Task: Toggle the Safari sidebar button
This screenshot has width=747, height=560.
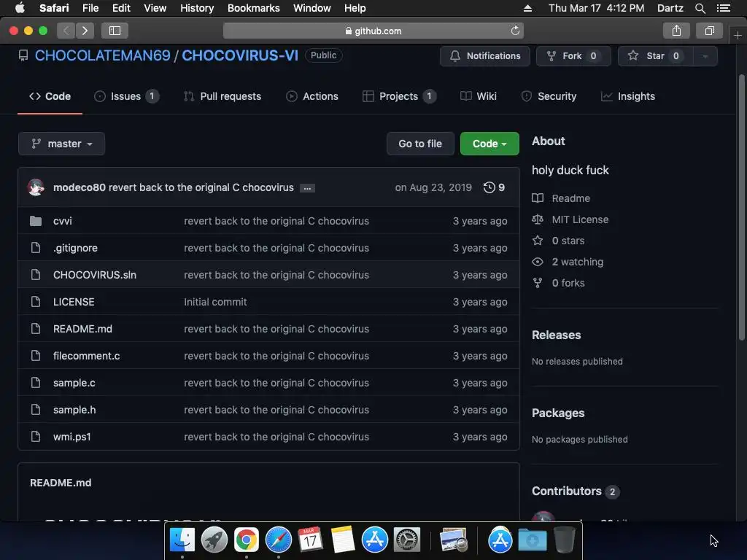Action: [x=115, y=31]
